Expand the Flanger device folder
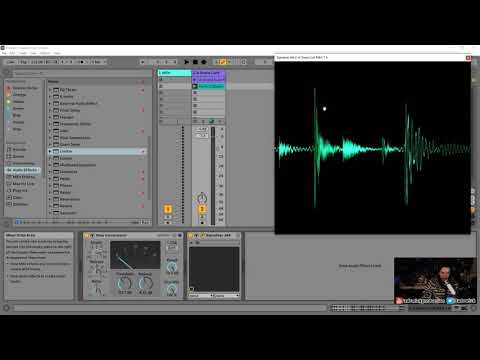Image resolution: width=480 pixels, height=360 pixels. pyautogui.click(x=50, y=117)
